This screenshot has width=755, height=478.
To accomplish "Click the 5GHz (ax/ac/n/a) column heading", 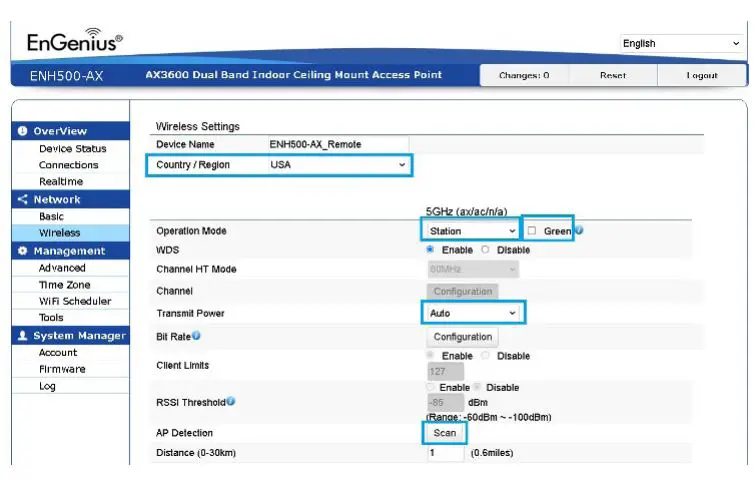I will pyautogui.click(x=466, y=211).
